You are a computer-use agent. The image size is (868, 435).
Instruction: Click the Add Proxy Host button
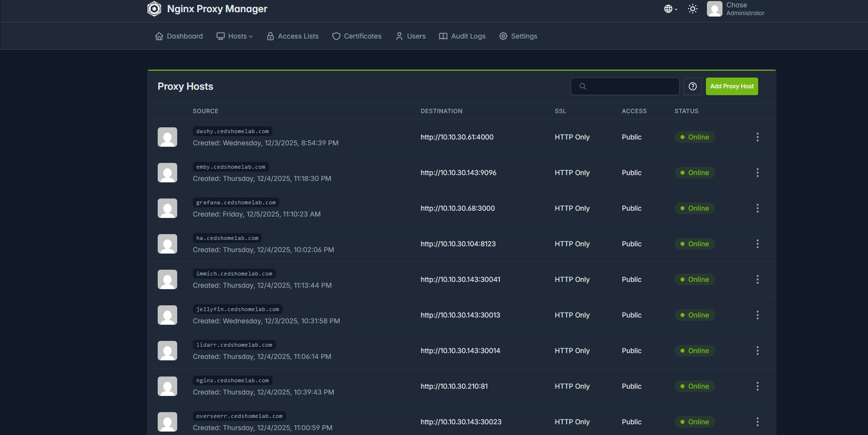point(732,86)
